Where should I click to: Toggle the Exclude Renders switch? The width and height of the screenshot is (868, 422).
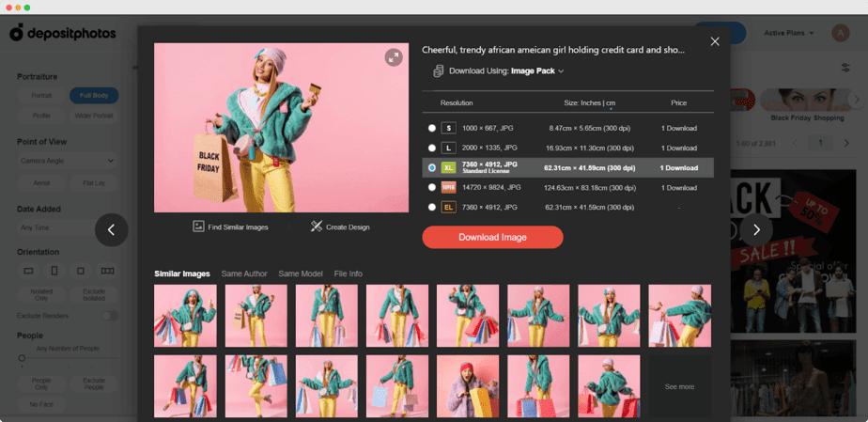pos(110,316)
